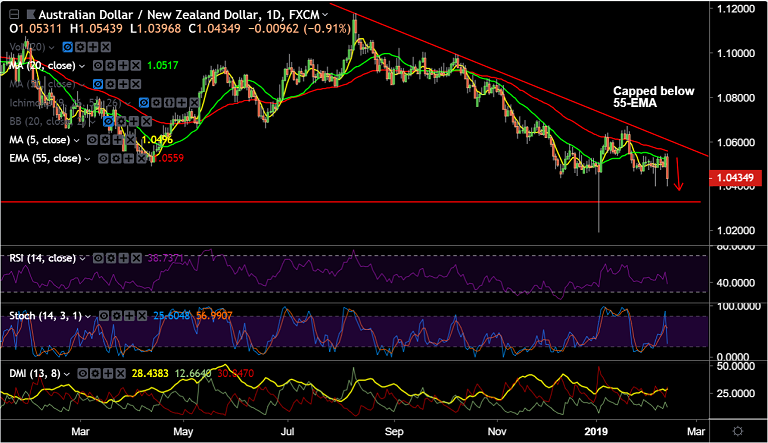This screenshot has width=768, height=443.
Task: Open gear settings for EMA (55, close)
Action: pyautogui.click(x=116, y=159)
